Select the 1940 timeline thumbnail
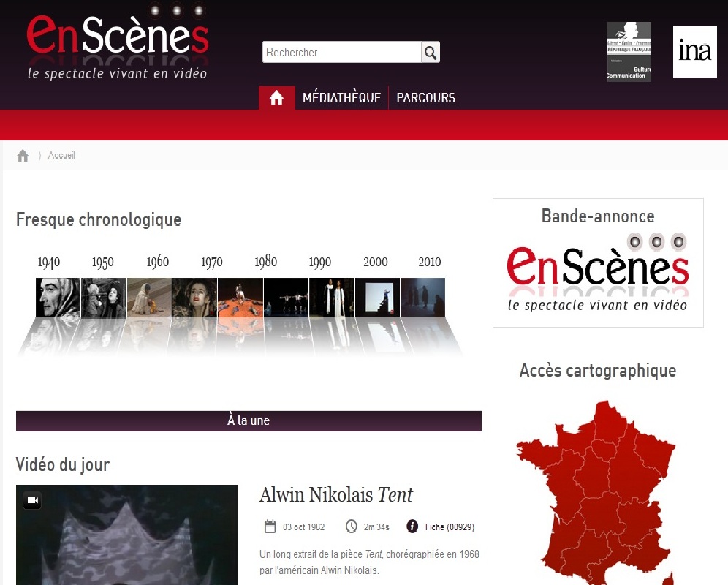Viewport: 728px width, 585px height. [58, 298]
